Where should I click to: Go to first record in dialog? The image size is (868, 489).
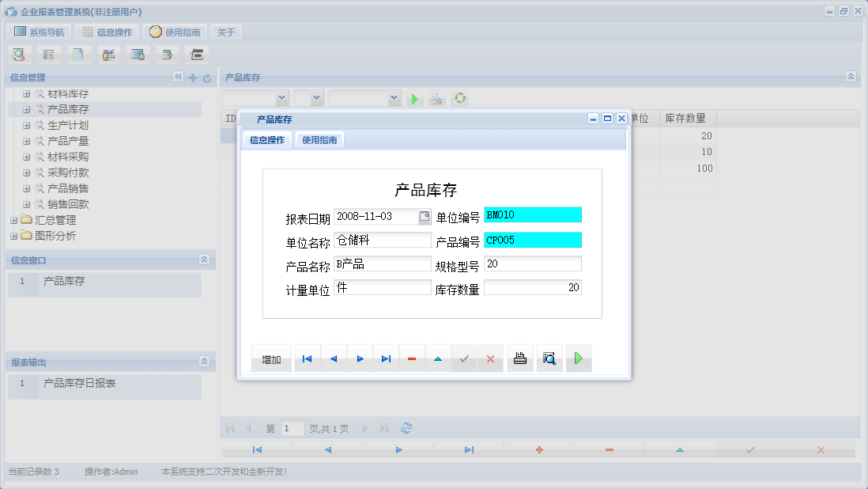308,359
